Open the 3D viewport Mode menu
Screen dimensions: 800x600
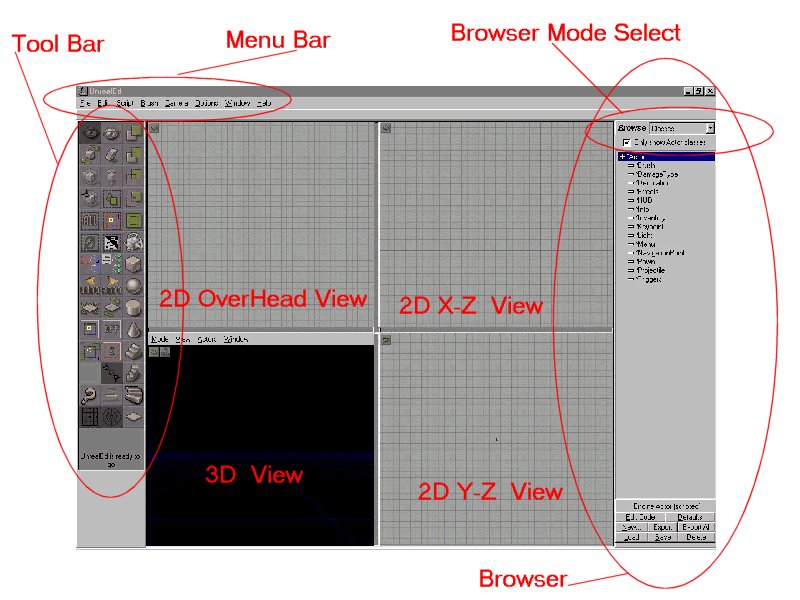coord(160,339)
